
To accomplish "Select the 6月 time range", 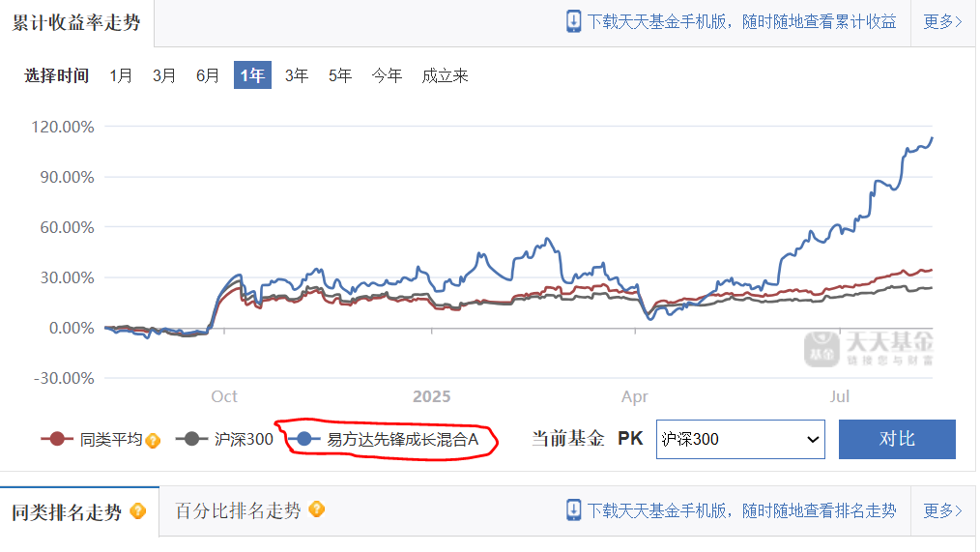I will tap(208, 75).
